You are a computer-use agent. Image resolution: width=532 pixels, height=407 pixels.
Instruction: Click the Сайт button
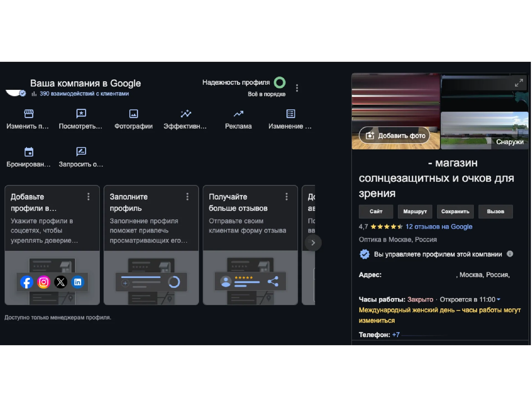[x=376, y=212]
